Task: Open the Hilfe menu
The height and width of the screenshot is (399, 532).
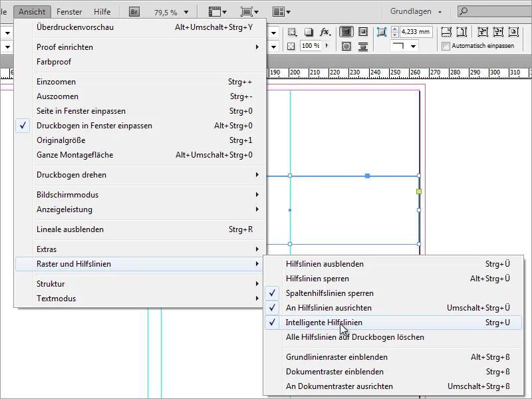Action: tap(102, 12)
